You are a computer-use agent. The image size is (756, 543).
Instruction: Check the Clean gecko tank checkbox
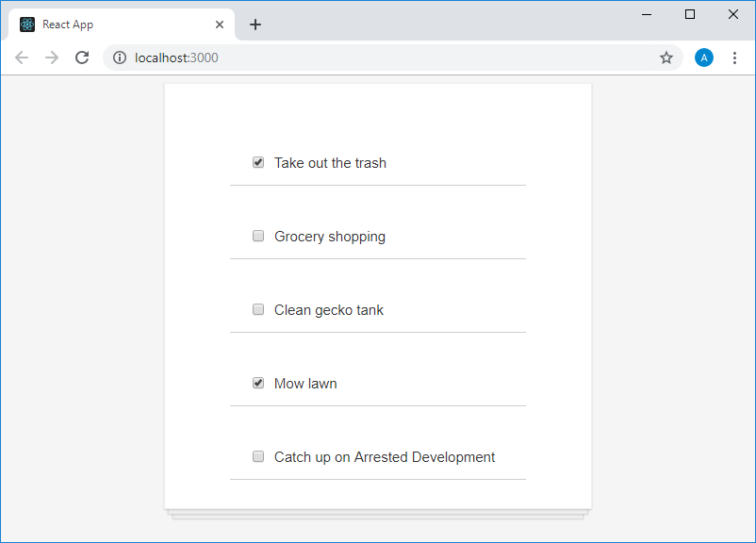point(258,309)
